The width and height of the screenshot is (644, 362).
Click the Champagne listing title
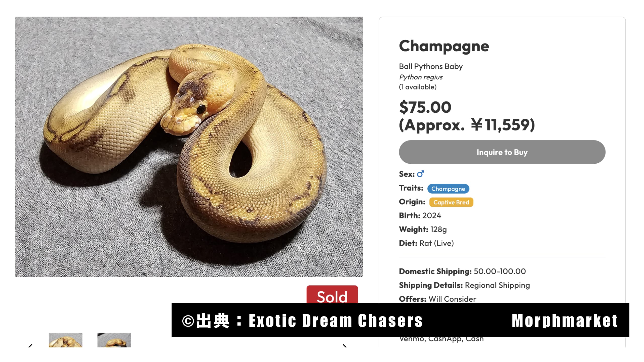point(444,46)
